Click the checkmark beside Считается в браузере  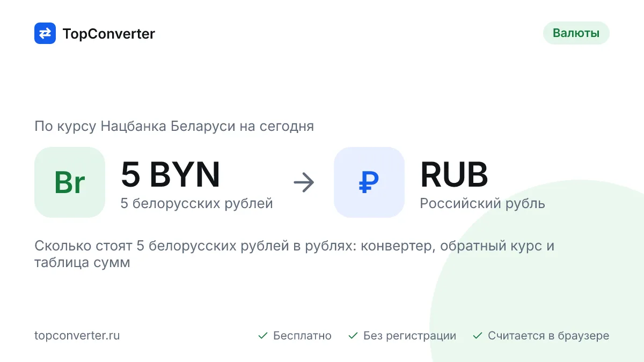pyautogui.click(x=478, y=336)
